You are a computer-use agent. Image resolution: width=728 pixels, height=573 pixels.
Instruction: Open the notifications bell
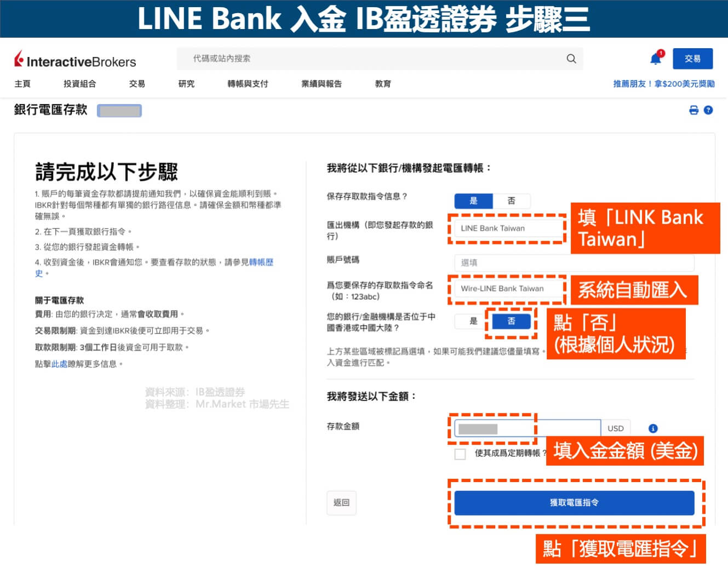656,58
